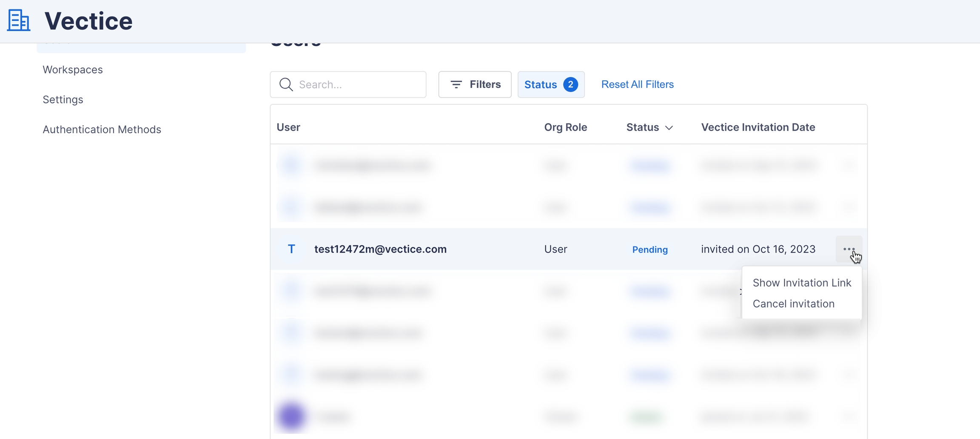Open the Status filter chip
Screen dimensions: 980x439
541,84
